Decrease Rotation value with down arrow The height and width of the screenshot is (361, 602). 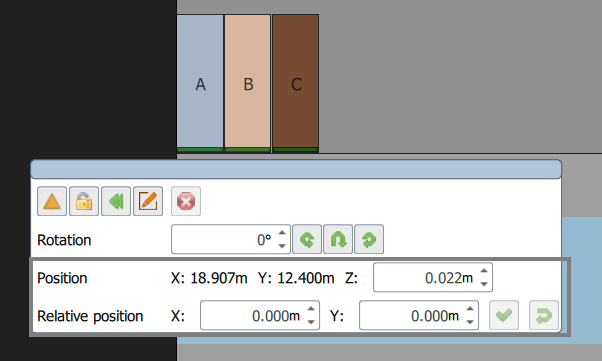click(282, 246)
